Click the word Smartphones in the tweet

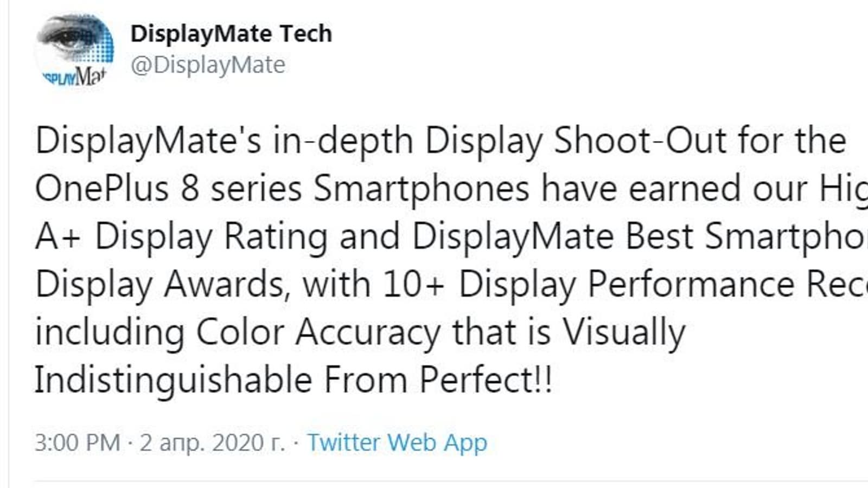tap(422, 189)
